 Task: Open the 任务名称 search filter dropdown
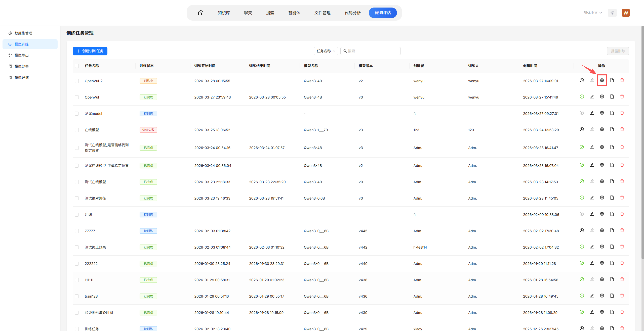tap(326, 51)
